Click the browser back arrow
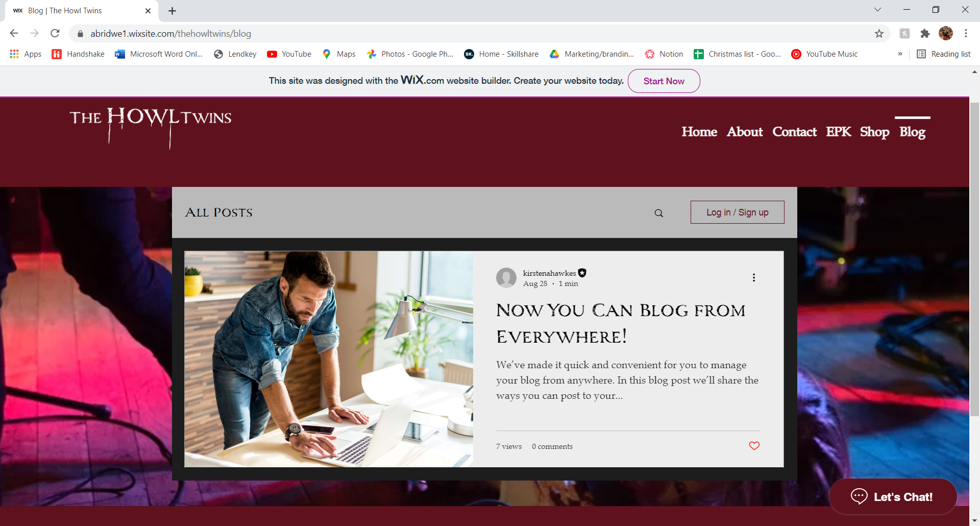 click(14, 33)
